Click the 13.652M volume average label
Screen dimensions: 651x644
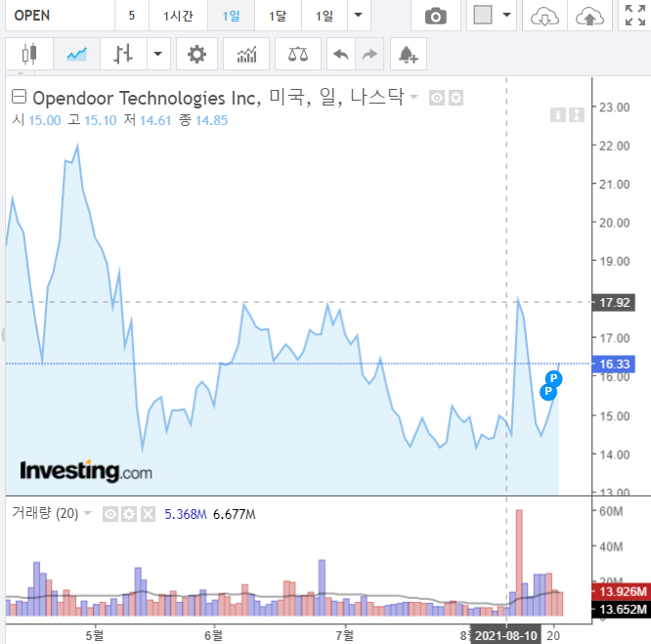pyautogui.click(x=621, y=609)
